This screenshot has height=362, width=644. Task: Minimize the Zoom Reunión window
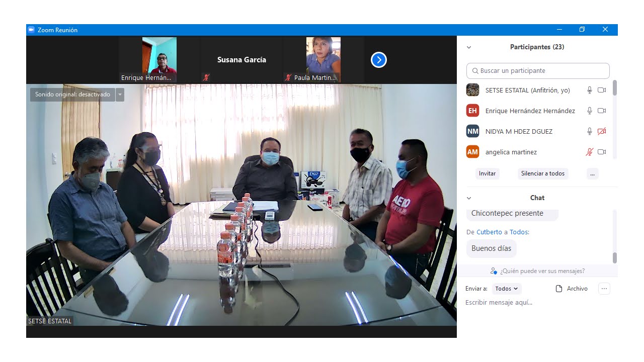pyautogui.click(x=559, y=30)
